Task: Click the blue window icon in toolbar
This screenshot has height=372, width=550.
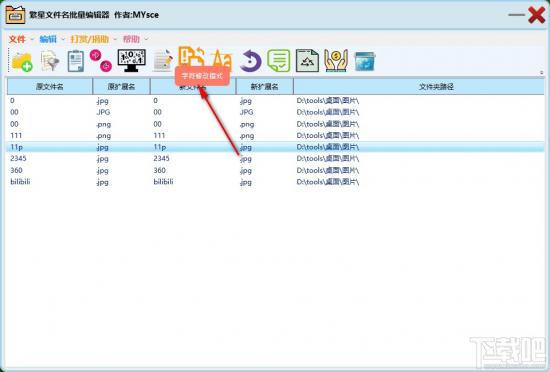Action: tap(365, 62)
